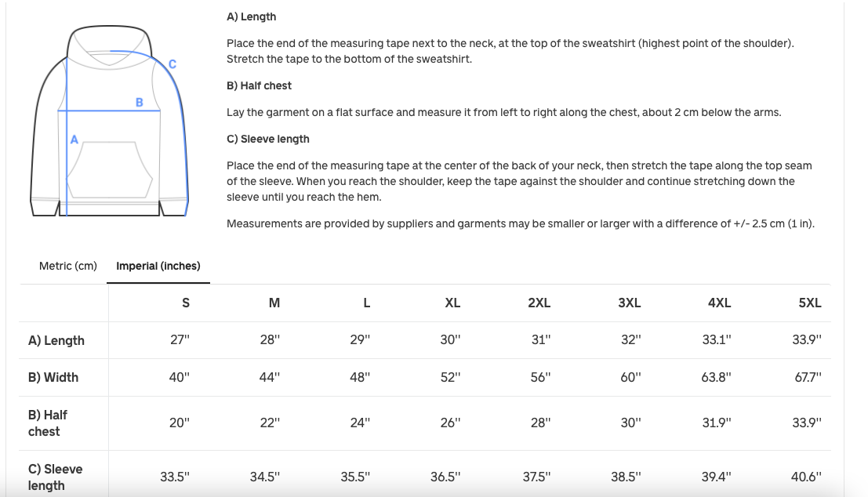Click the A) Length instructions heading
The width and height of the screenshot is (868, 497).
251,16
